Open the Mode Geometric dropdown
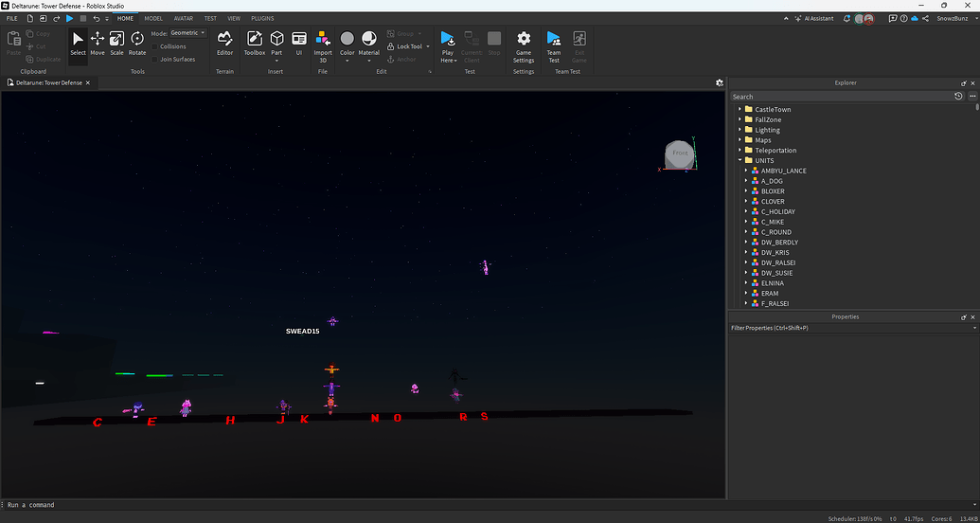Image resolution: width=980 pixels, height=523 pixels. point(188,33)
